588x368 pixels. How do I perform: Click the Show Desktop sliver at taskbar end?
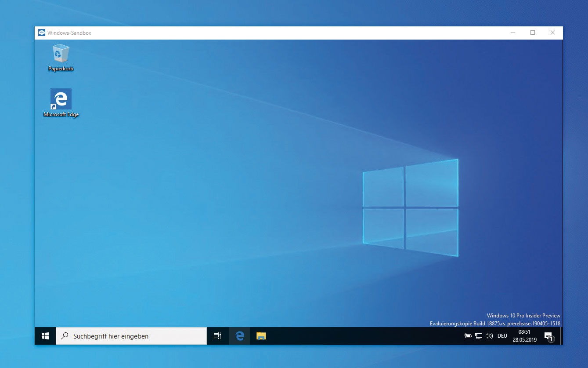561,336
